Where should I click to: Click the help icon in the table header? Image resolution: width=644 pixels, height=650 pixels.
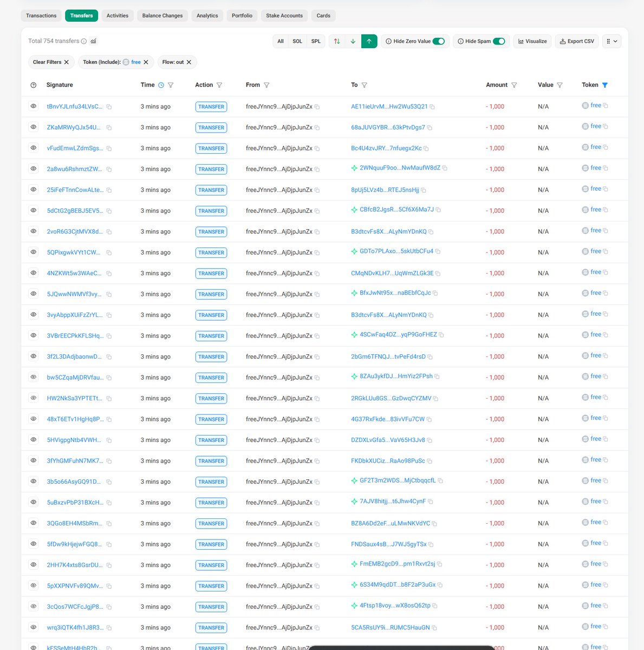point(34,85)
